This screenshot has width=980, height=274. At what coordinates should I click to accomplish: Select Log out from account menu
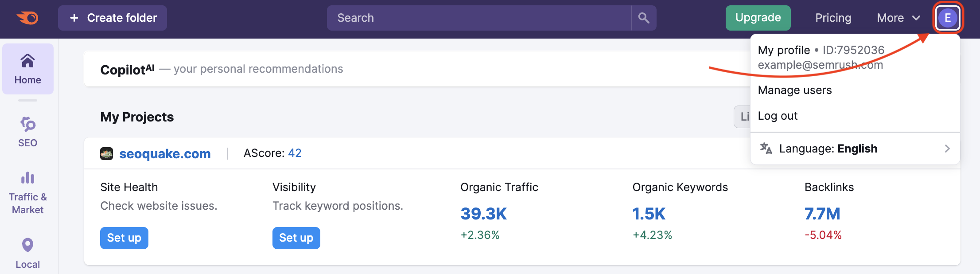pos(778,116)
